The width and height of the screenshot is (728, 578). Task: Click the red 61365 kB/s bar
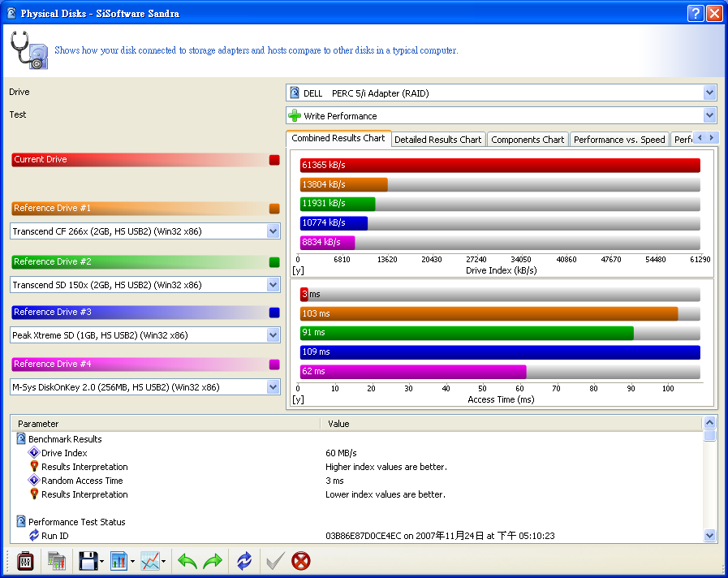click(500, 166)
